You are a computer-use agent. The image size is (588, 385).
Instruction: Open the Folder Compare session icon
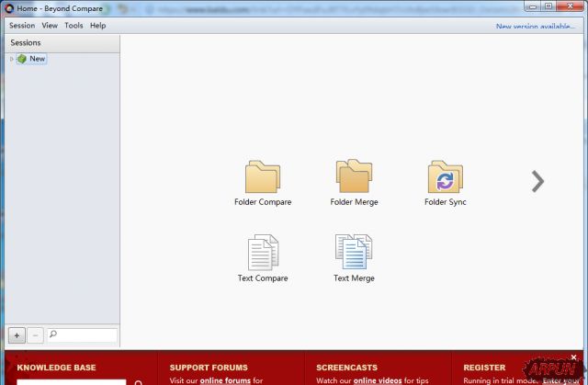tap(263, 177)
